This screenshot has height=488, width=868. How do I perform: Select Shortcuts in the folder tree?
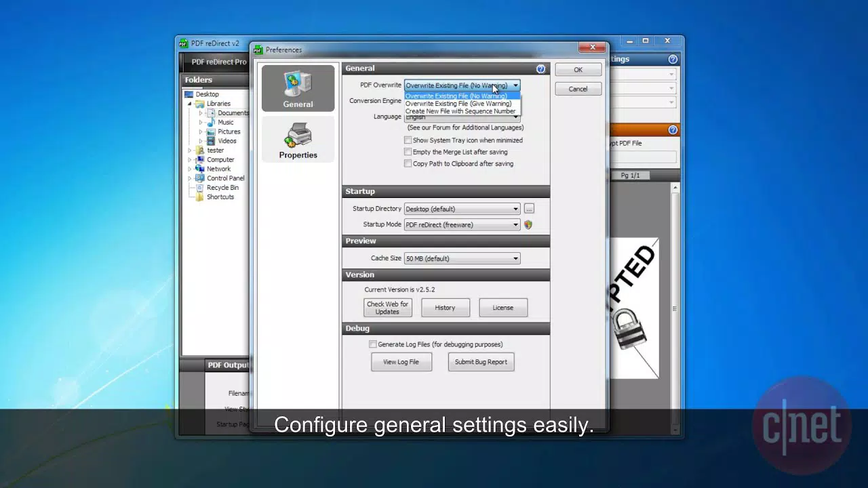tap(220, 197)
